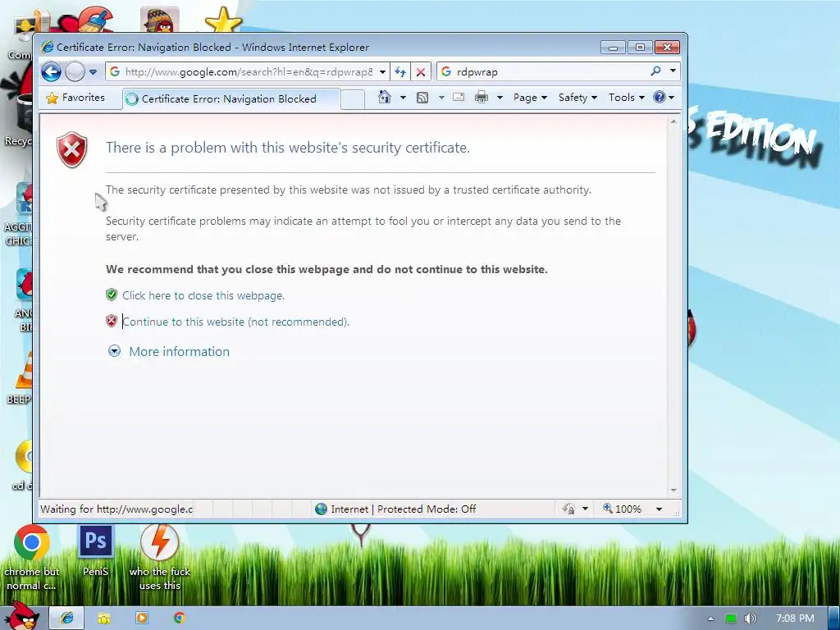Image resolution: width=840 pixels, height=630 pixels.
Task: Run search with the magnifier icon
Action: coord(655,71)
